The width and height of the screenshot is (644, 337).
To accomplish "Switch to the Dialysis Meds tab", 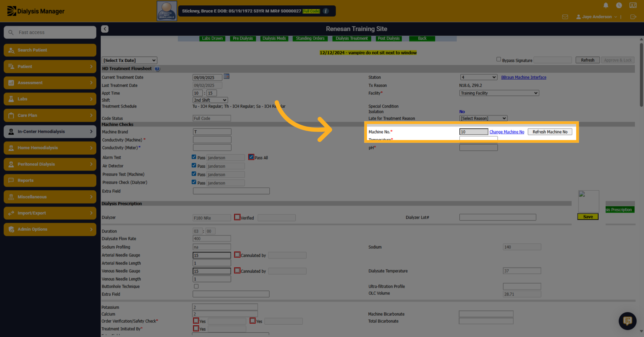I will (274, 38).
